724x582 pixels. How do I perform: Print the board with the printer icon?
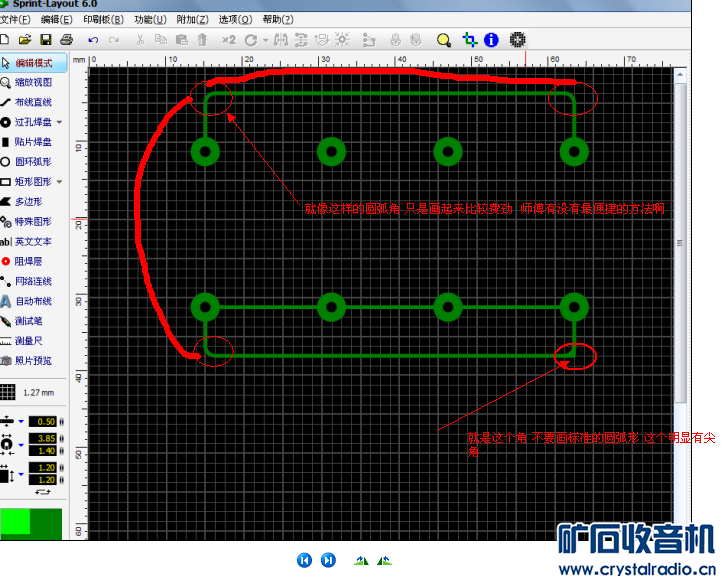[x=66, y=40]
